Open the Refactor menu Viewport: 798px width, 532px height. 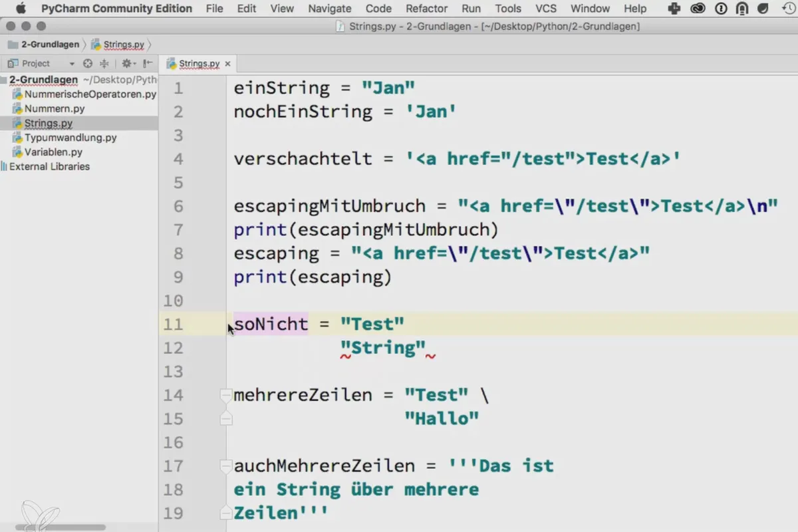click(426, 9)
